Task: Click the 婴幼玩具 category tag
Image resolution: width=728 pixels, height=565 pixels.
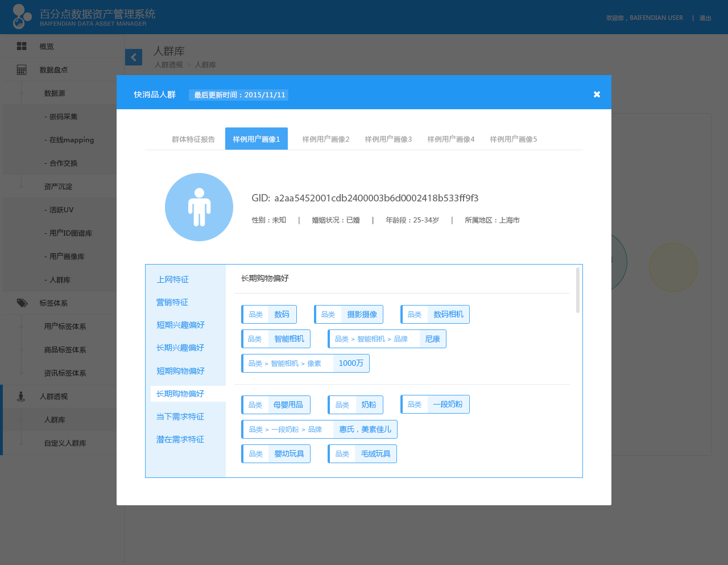Action: (x=276, y=454)
